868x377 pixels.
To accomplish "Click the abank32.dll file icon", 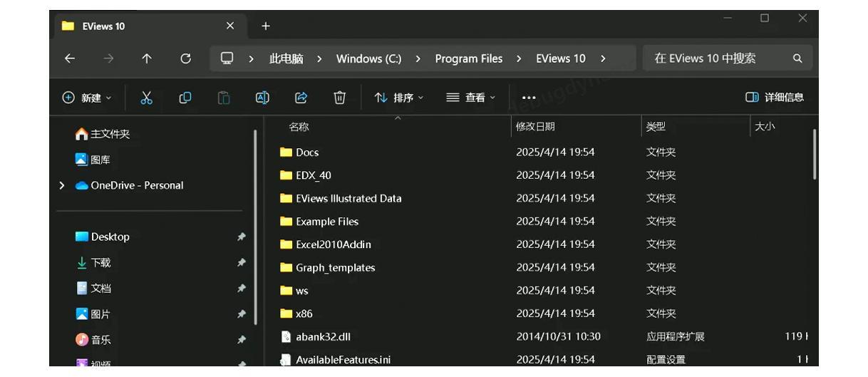I will point(286,336).
